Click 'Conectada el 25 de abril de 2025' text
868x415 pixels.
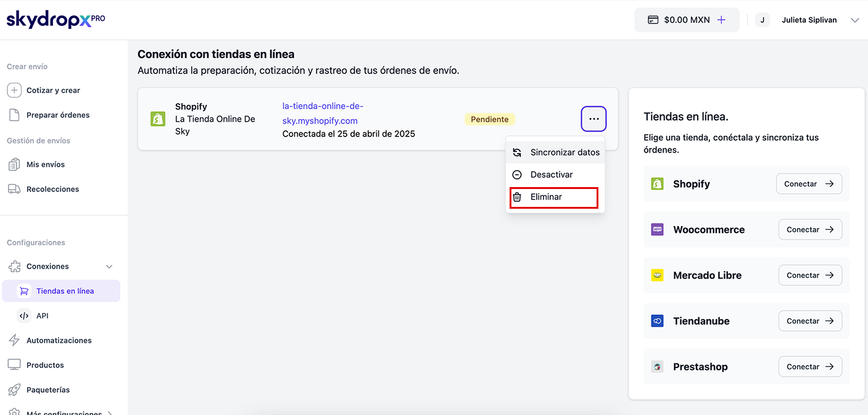coord(349,133)
